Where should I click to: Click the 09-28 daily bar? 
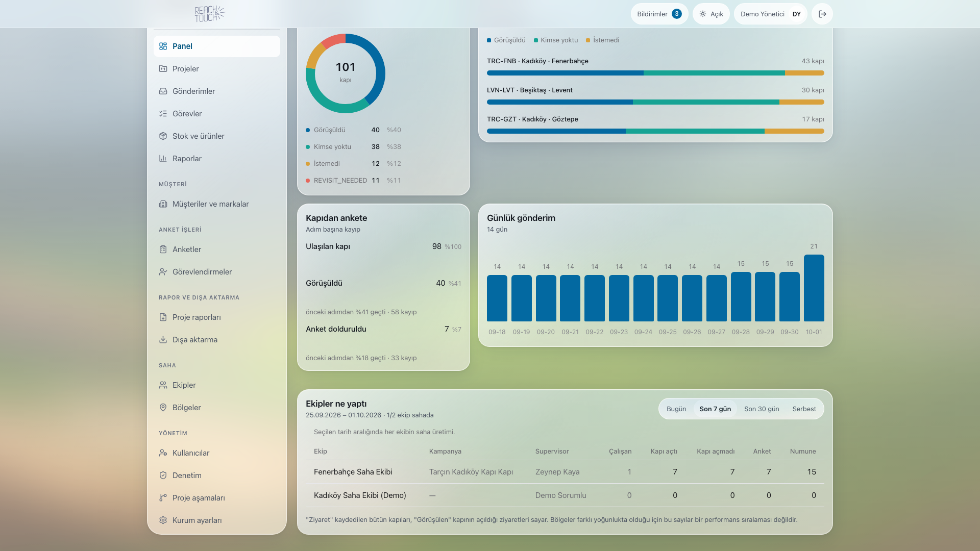741,297
